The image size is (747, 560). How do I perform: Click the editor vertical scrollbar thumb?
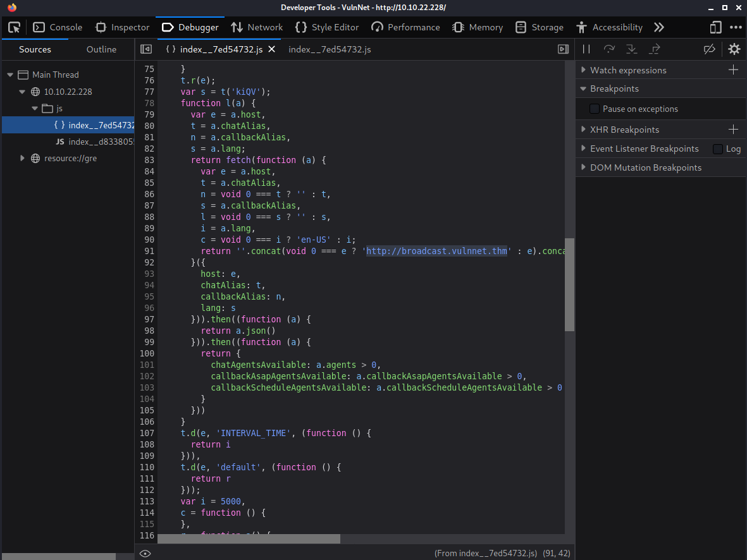tap(569, 284)
